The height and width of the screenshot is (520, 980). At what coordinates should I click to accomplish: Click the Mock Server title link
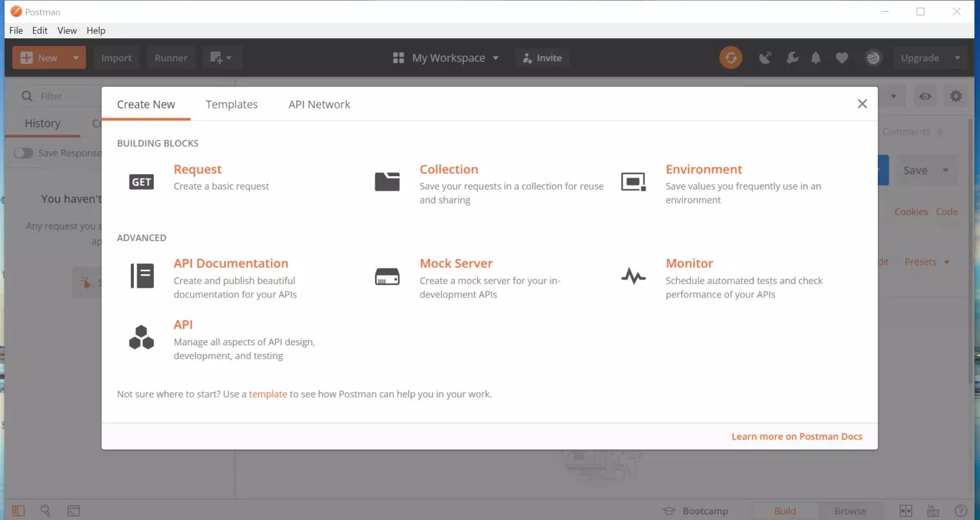[x=456, y=264]
